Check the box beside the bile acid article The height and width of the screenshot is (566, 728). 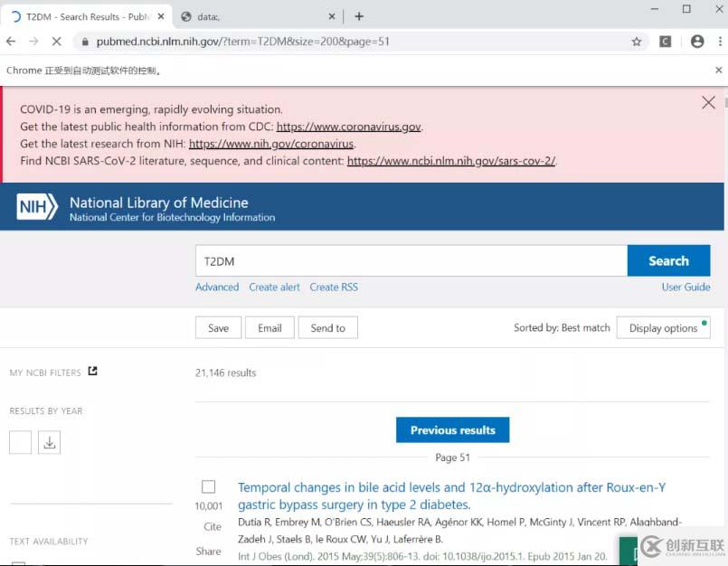click(209, 486)
